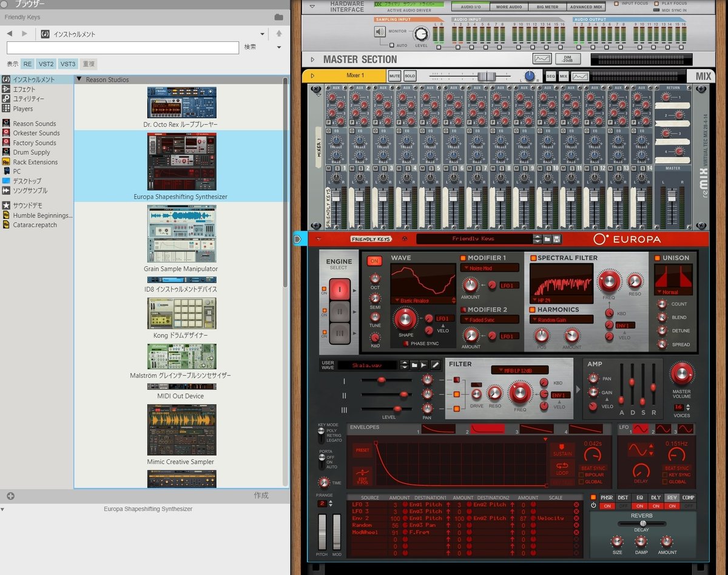Adjust the Reverb Decay slider

pos(642,523)
